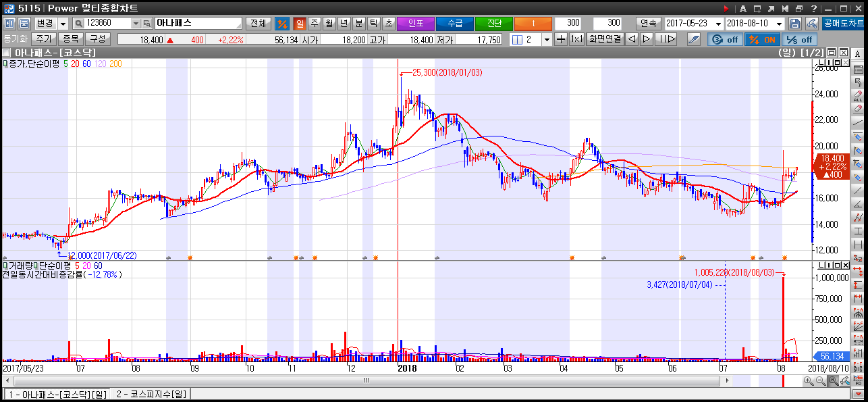Switch to 틱 (tick) period
The height and width of the screenshot is (402, 868).
[374, 23]
